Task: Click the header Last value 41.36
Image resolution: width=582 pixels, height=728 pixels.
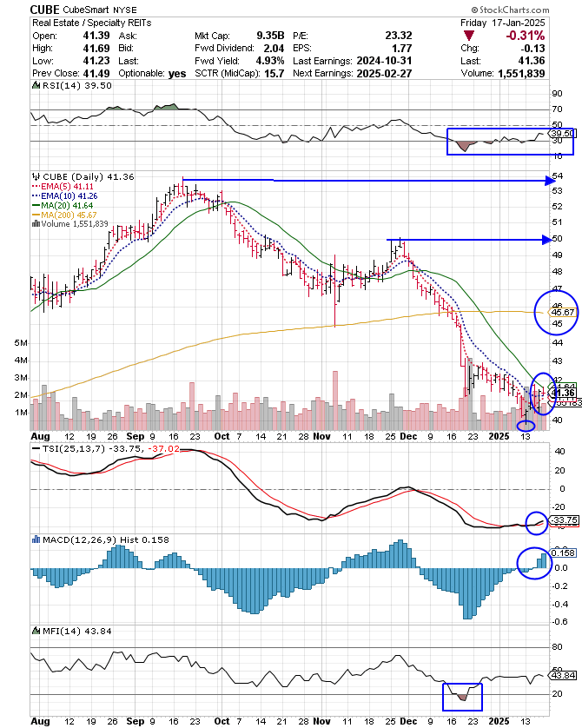Action: (532, 61)
